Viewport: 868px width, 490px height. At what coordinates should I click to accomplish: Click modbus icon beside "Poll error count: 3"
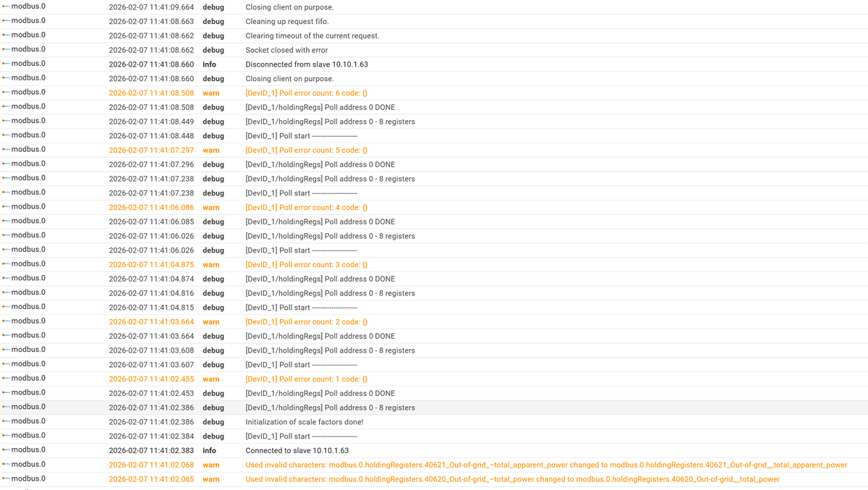pyautogui.click(x=6, y=264)
